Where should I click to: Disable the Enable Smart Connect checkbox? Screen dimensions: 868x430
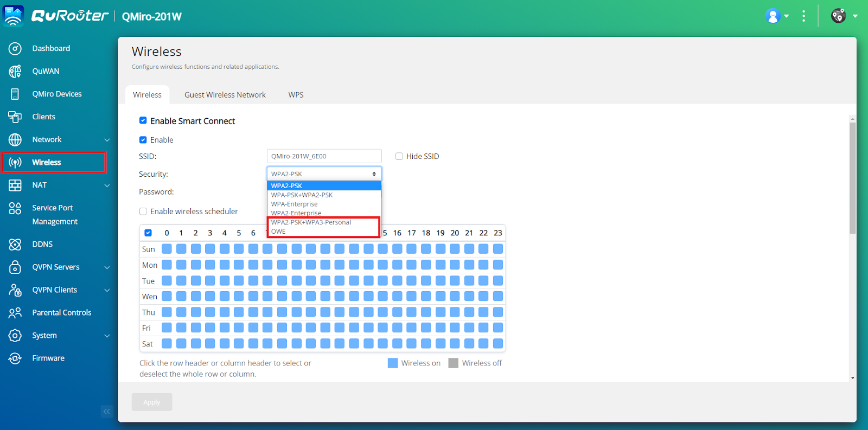(x=143, y=120)
